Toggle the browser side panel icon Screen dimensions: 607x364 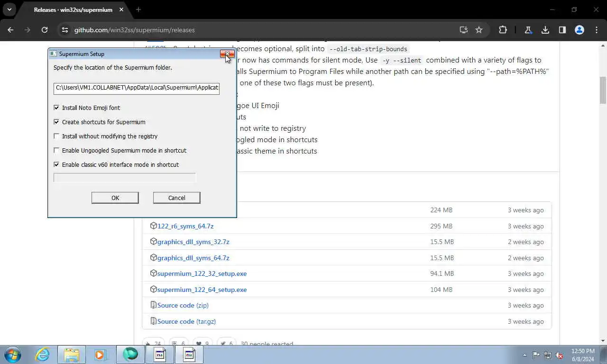[x=562, y=30]
